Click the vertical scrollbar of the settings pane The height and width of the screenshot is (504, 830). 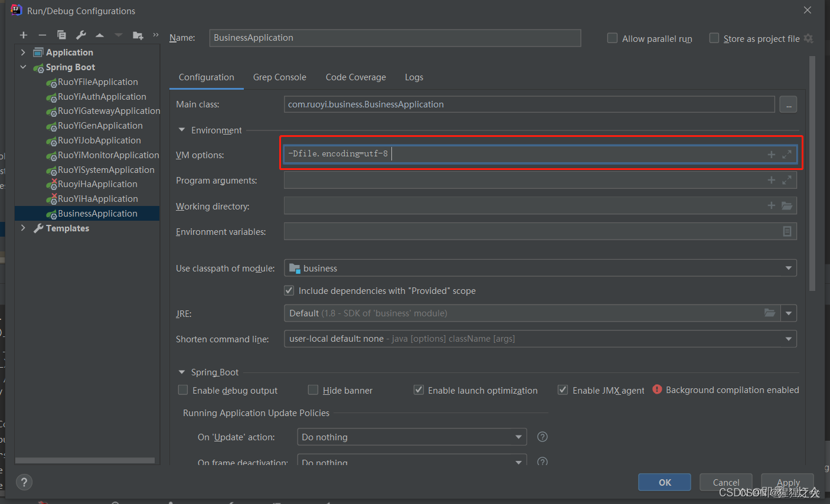(x=812, y=174)
